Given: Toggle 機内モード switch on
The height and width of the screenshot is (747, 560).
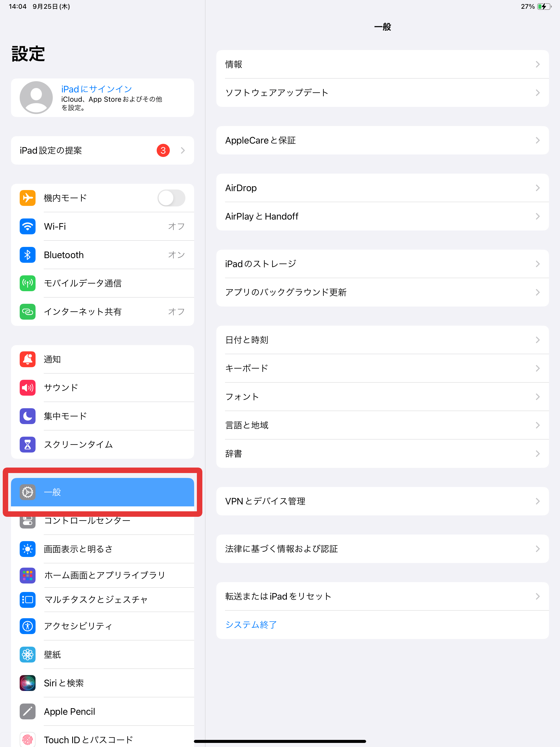Looking at the screenshot, I should tap(171, 198).
